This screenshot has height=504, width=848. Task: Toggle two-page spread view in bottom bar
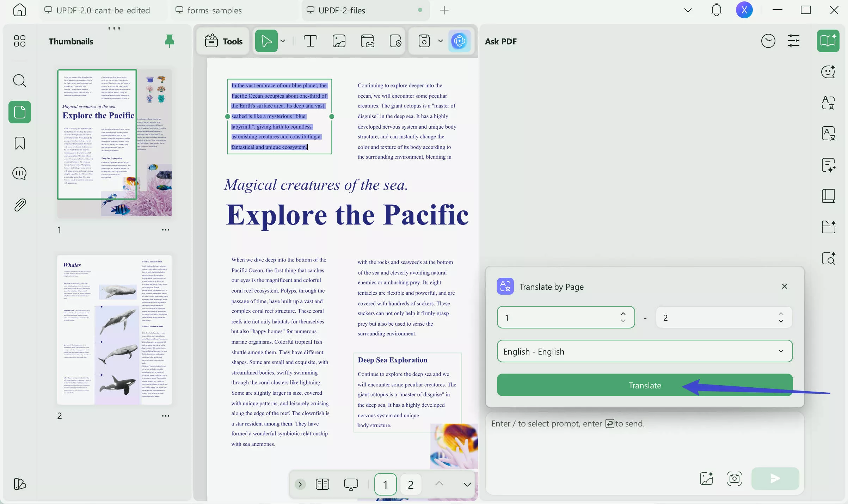(x=322, y=484)
